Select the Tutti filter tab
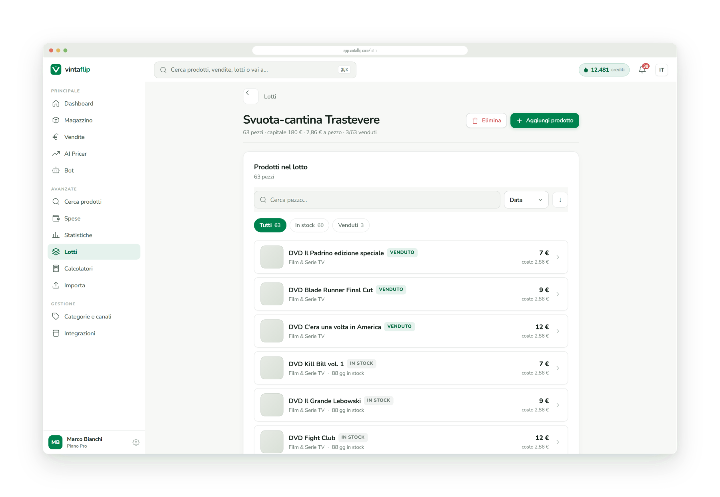This screenshot has width=720, height=497. (270, 225)
